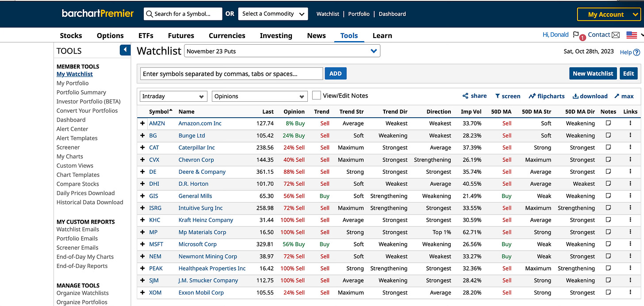Image resolution: width=644 pixels, height=306 pixels.
Task: Expand the PEAK row plus sign
Action: tap(142, 268)
